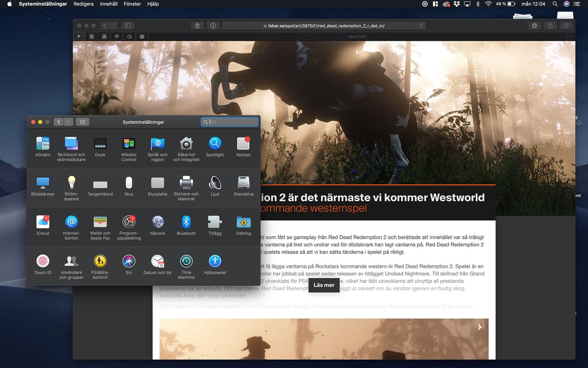Open the Spotlight preference pane
This screenshot has height=368, width=588.
215,147
